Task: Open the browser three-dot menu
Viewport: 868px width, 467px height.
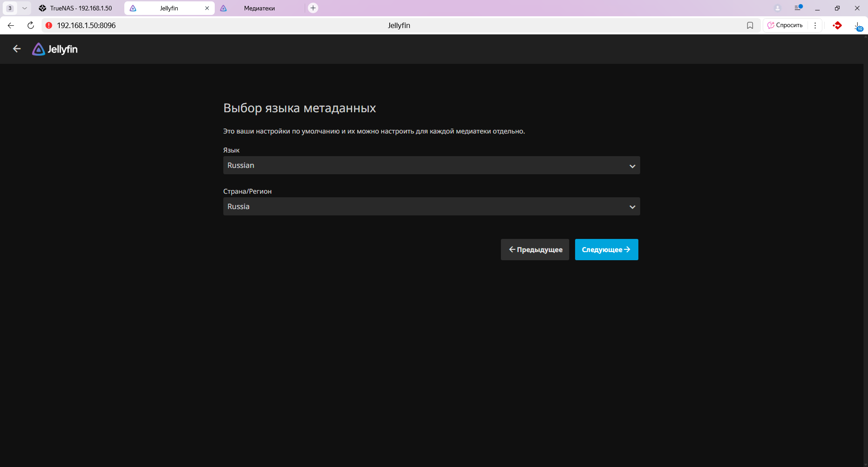Action: [815, 25]
